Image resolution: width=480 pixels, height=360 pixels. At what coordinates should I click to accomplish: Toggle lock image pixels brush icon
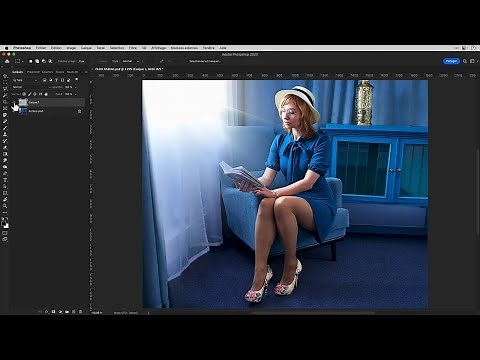tap(29, 94)
